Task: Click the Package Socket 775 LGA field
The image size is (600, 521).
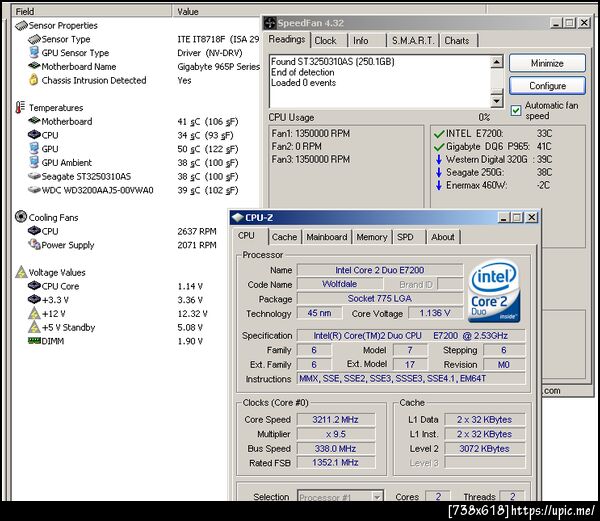Action: click(380, 298)
